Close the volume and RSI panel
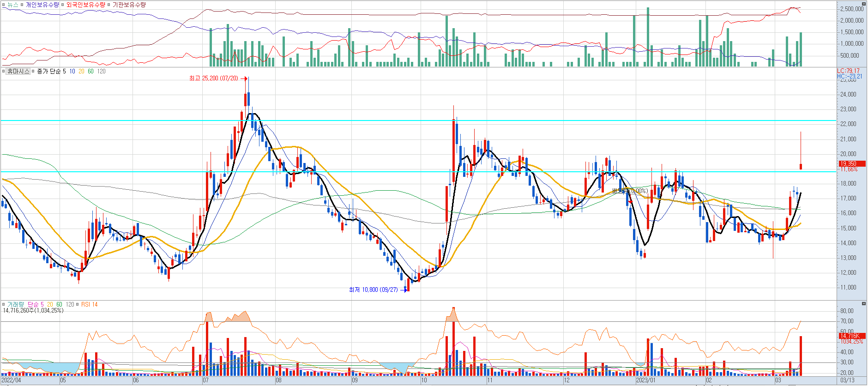This screenshot has width=868, height=386. [x=864, y=303]
